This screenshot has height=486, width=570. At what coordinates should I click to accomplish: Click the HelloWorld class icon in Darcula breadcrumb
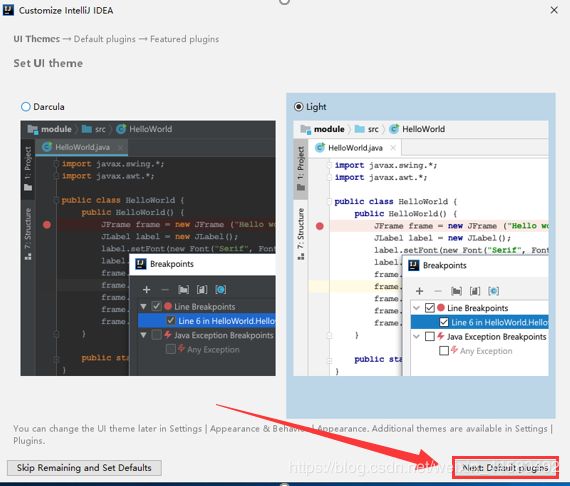point(121,129)
